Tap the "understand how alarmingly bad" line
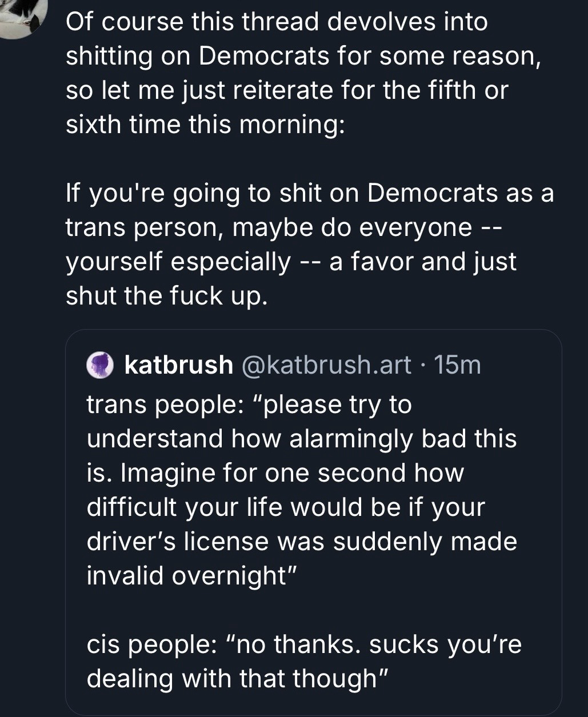 [301, 439]
